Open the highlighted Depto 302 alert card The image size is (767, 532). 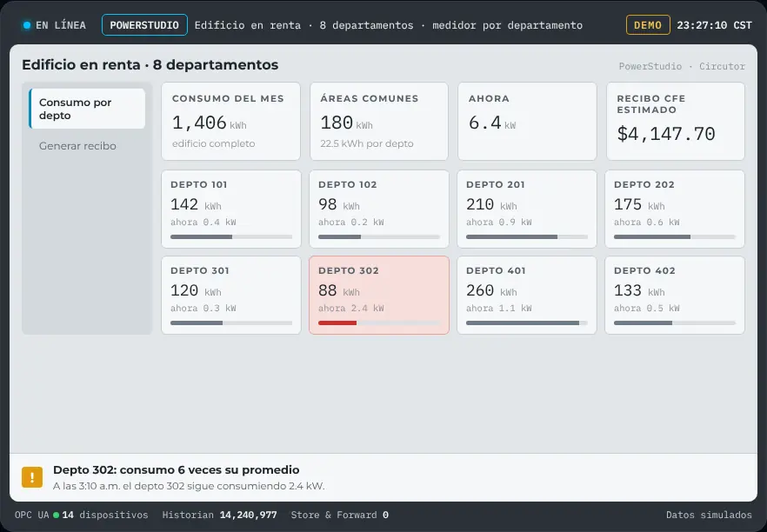click(x=379, y=295)
